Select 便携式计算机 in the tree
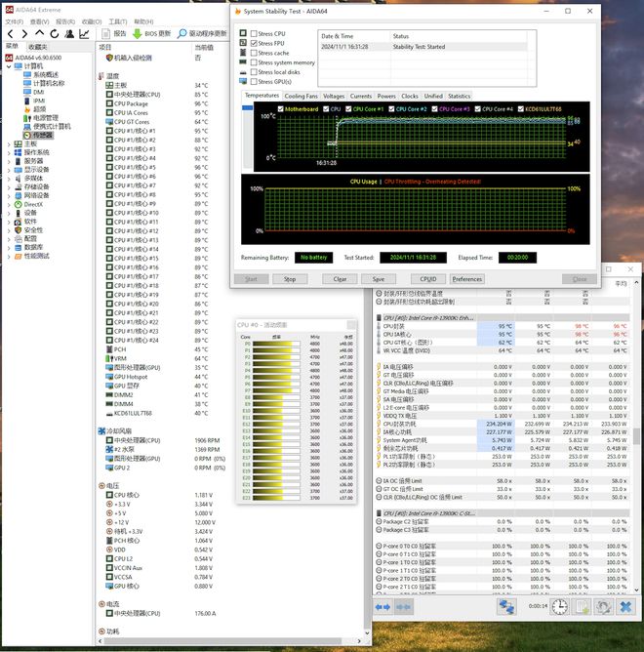Image resolution: width=644 pixels, height=652 pixels. point(52,127)
